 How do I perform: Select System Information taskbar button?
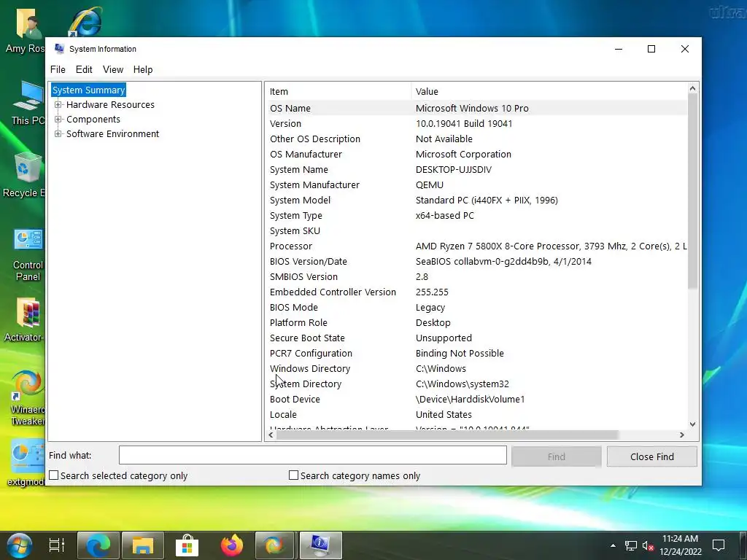click(320, 545)
